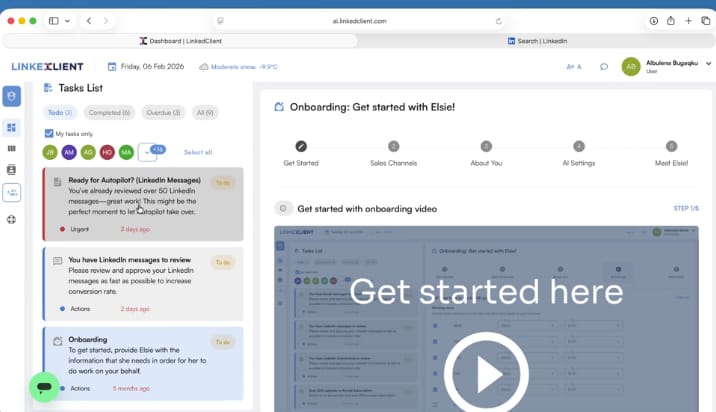This screenshot has width=716, height=412.
Task: Open the Ready for Autopilot? task card
Action: pos(143,204)
